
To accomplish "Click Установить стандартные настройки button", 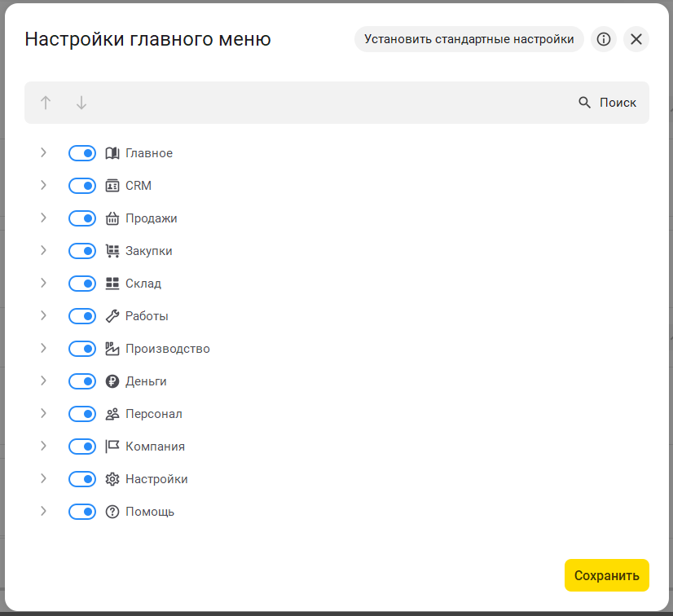I will pyautogui.click(x=469, y=39).
